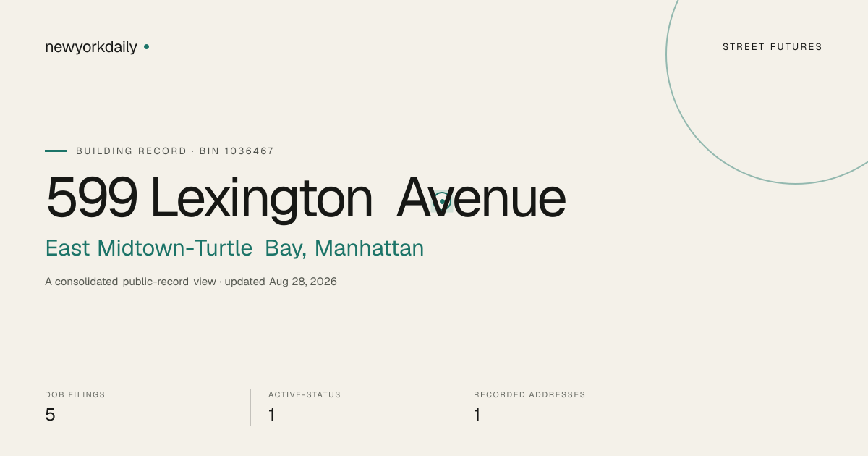
Task: Click the DOB Filings count of 5
Action: pyautogui.click(x=50, y=415)
